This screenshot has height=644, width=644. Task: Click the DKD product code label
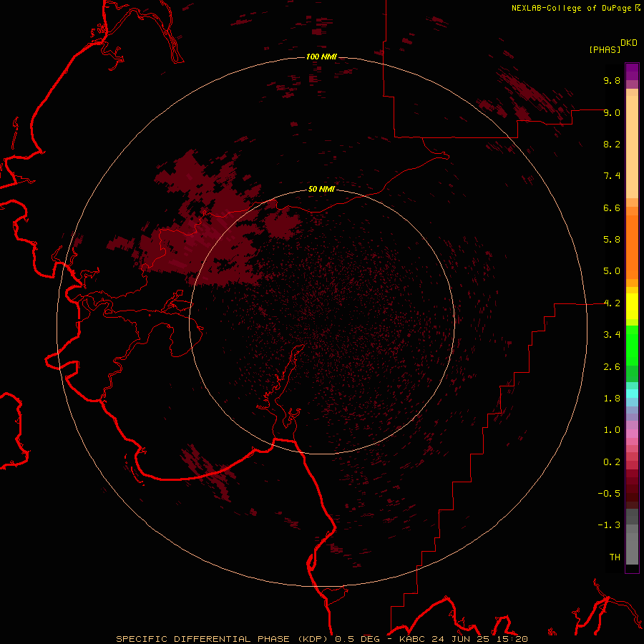[x=629, y=43]
